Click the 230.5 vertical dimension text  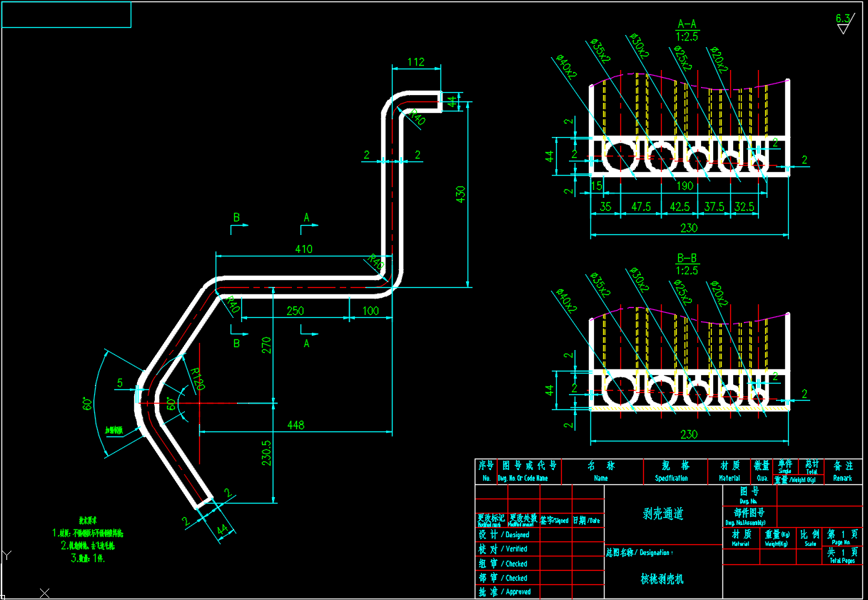tap(266, 454)
